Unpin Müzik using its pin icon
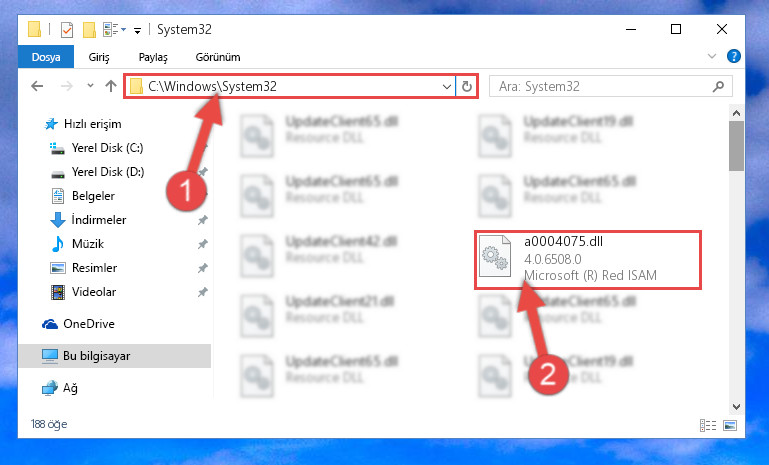The image size is (769, 465). pyautogui.click(x=203, y=244)
